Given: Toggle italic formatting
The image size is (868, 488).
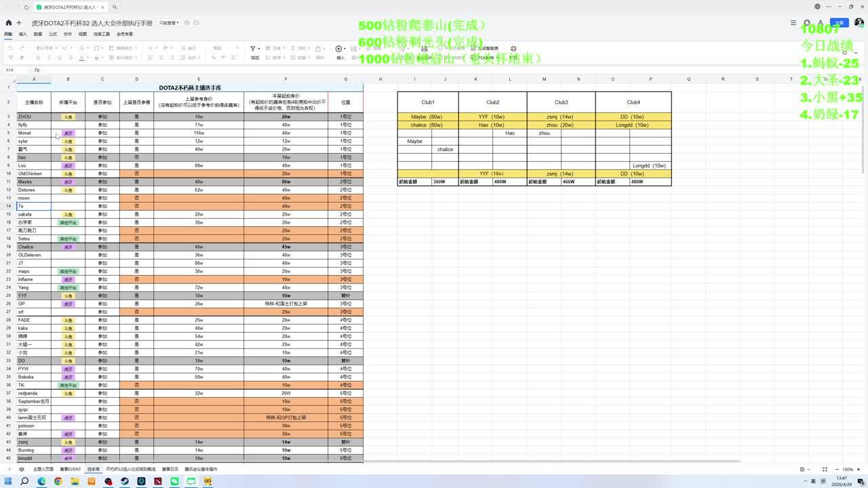Looking at the screenshot, I should click(x=48, y=58).
